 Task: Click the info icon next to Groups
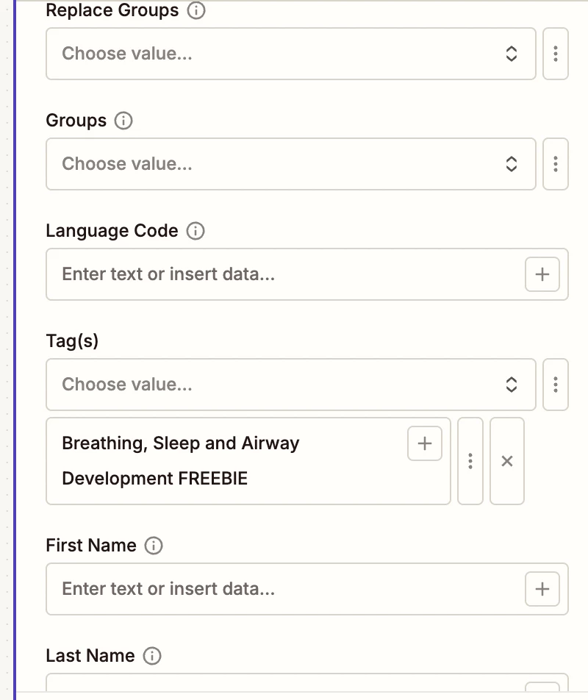(124, 121)
